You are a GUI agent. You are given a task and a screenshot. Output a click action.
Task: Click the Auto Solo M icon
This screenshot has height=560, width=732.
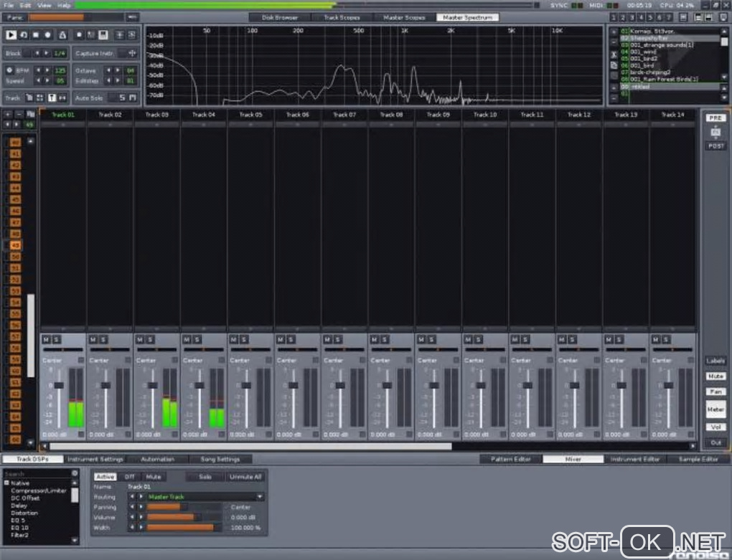133,98
